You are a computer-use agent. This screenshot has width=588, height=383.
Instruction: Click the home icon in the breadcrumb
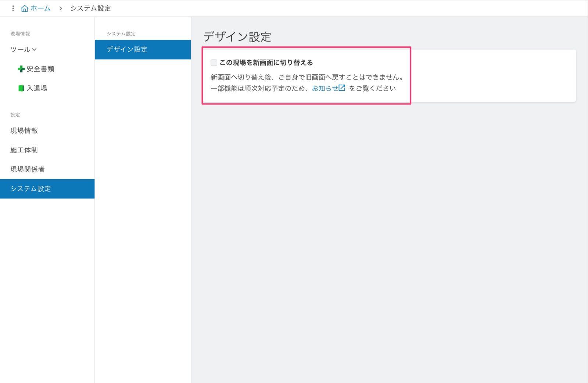pyautogui.click(x=25, y=8)
